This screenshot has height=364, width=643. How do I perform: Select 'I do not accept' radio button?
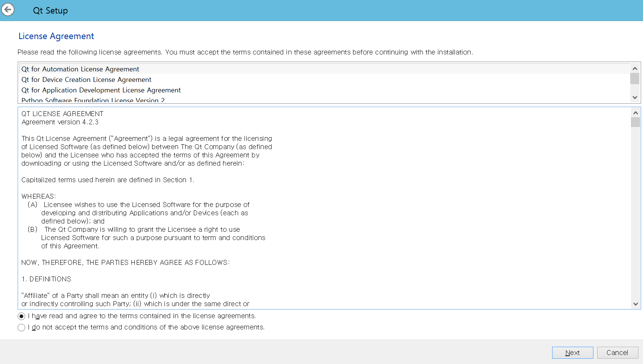tap(21, 328)
